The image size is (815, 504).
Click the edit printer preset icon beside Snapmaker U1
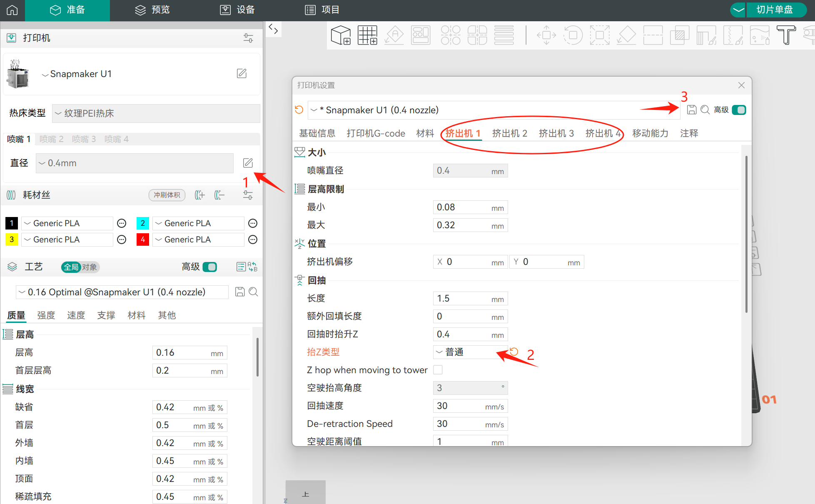pos(242,74)
